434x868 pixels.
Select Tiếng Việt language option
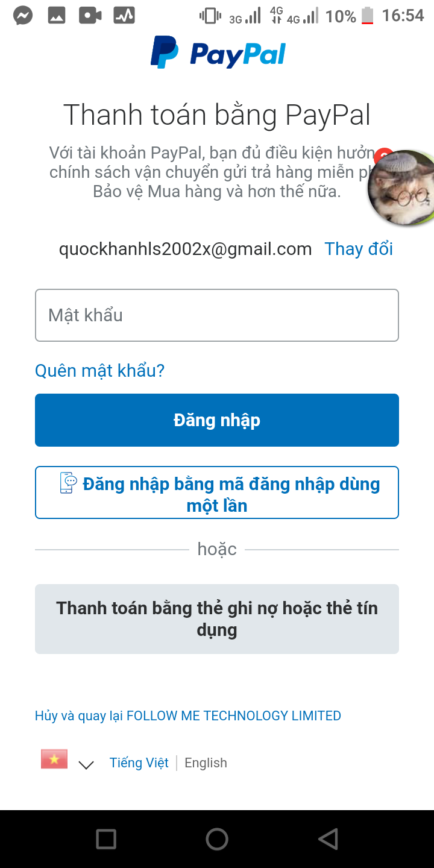click(139, 763)
